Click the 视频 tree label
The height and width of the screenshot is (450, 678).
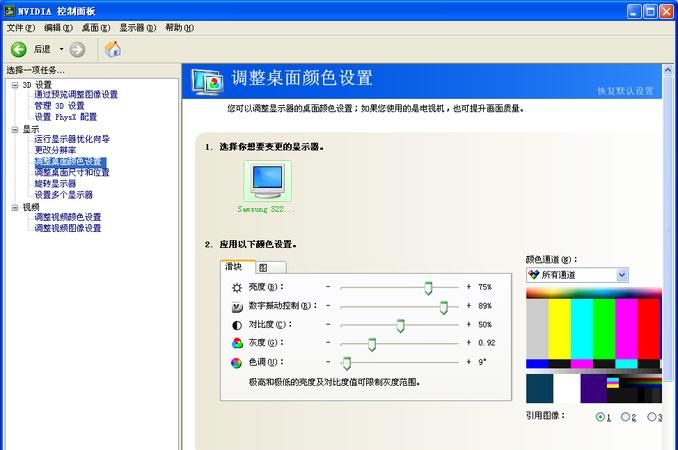coord(31,207)
